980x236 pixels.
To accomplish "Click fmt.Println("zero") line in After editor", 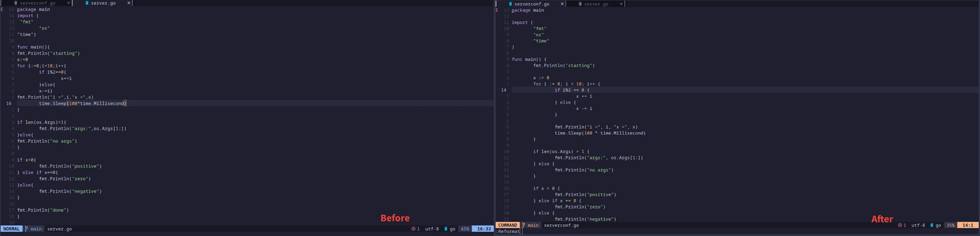I will [x=580, y=207].
